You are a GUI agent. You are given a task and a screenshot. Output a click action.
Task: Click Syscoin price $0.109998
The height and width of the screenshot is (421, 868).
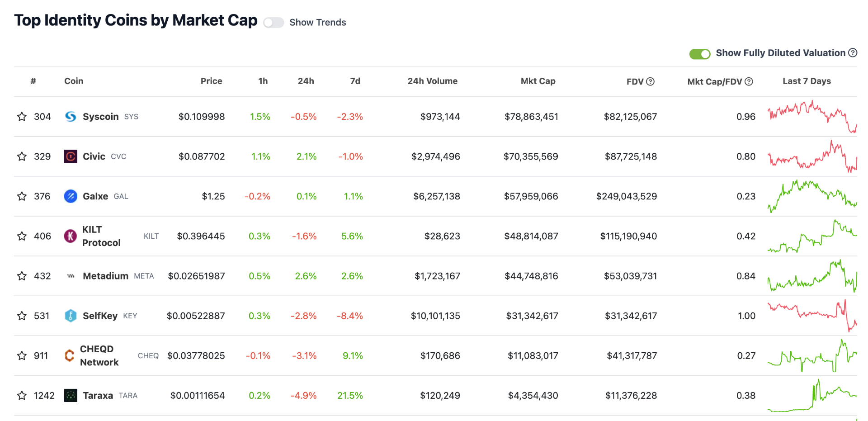(x=202, y=117)
